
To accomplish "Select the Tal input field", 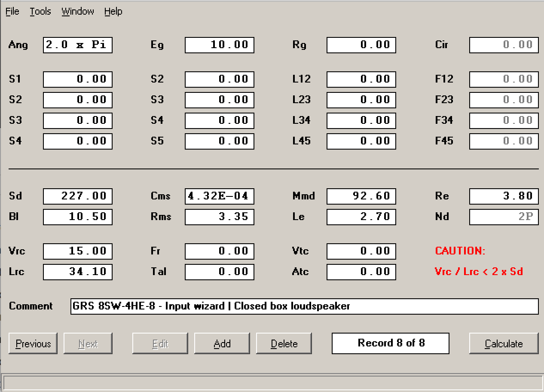I will point(220,272).
